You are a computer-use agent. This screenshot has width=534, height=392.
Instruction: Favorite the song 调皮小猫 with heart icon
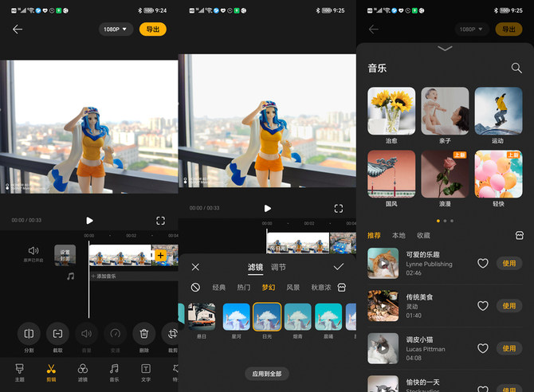tap(482, 348)
